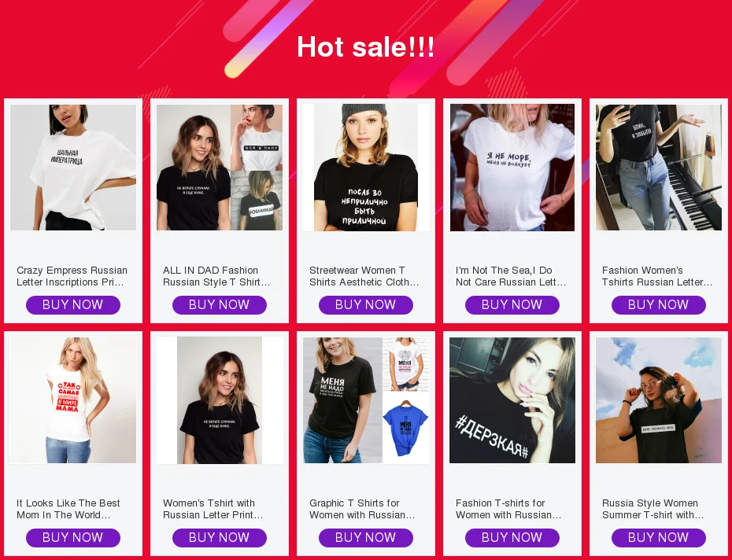Click BUY NOW under Streetwear Women T Shirts
This screenshot has width=732, height=560.
click(x=365, y=304)
